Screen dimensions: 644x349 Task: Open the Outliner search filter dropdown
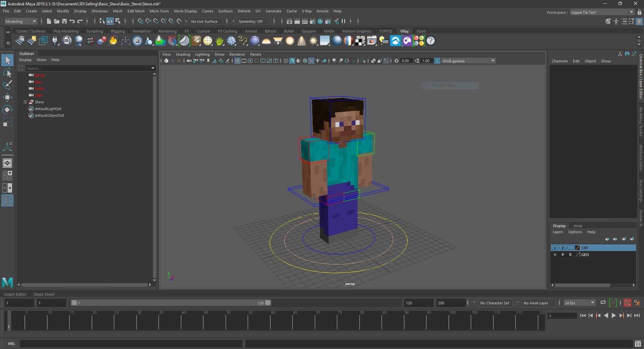pyautogui.click(x=153, y=68)
